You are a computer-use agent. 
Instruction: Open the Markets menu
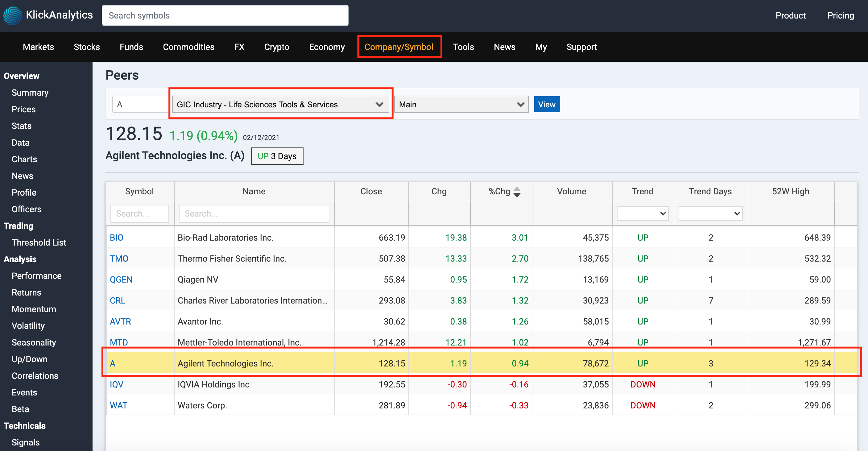pos(39,47)
